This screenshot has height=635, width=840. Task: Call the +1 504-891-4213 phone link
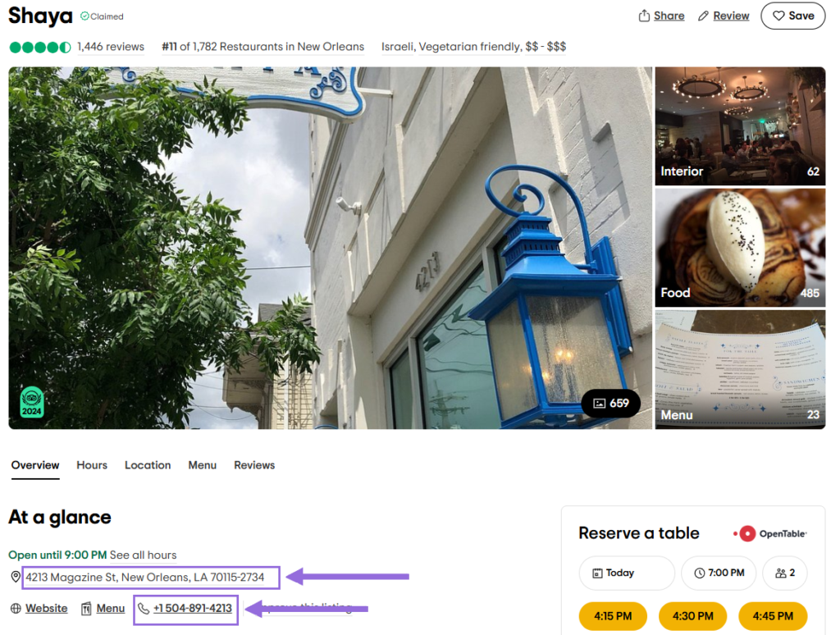point(192,609)
